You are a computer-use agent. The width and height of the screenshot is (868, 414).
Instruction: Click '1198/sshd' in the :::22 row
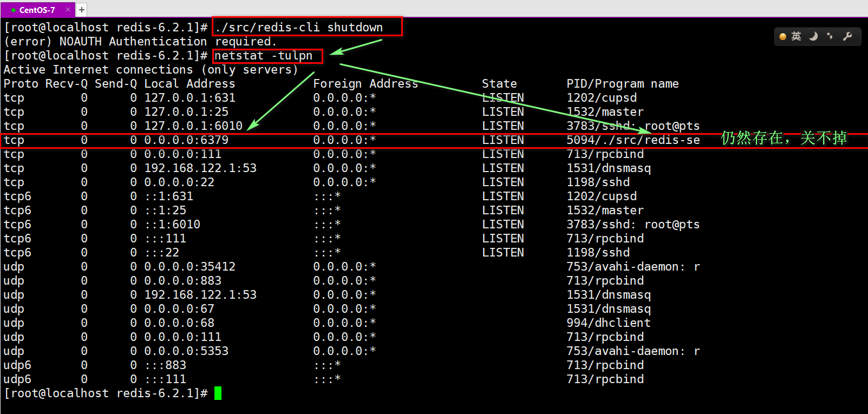point(598,252)
